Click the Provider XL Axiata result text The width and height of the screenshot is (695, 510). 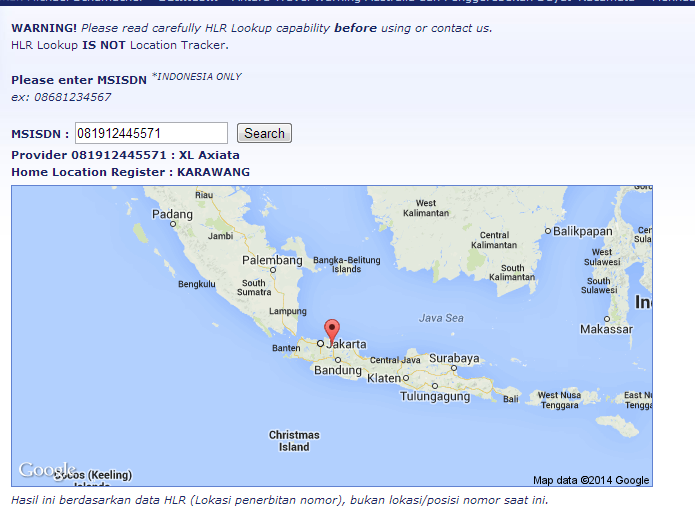click(125, 155)
